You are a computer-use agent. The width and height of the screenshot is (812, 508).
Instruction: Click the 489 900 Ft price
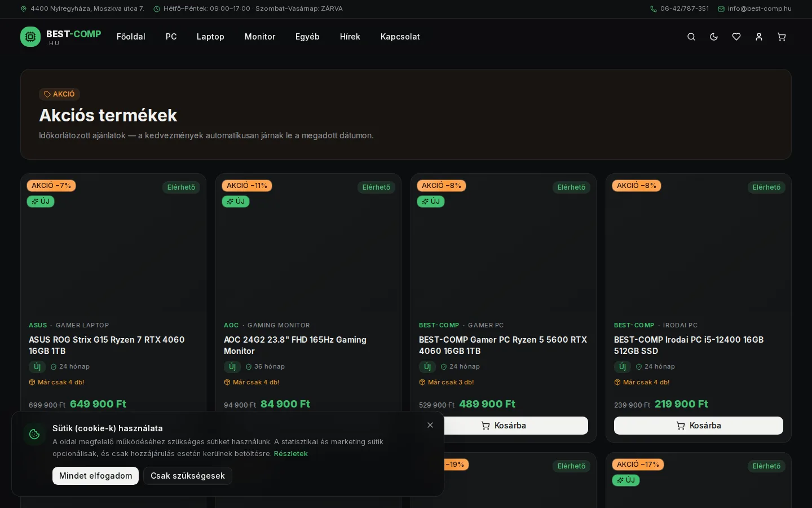487,404
